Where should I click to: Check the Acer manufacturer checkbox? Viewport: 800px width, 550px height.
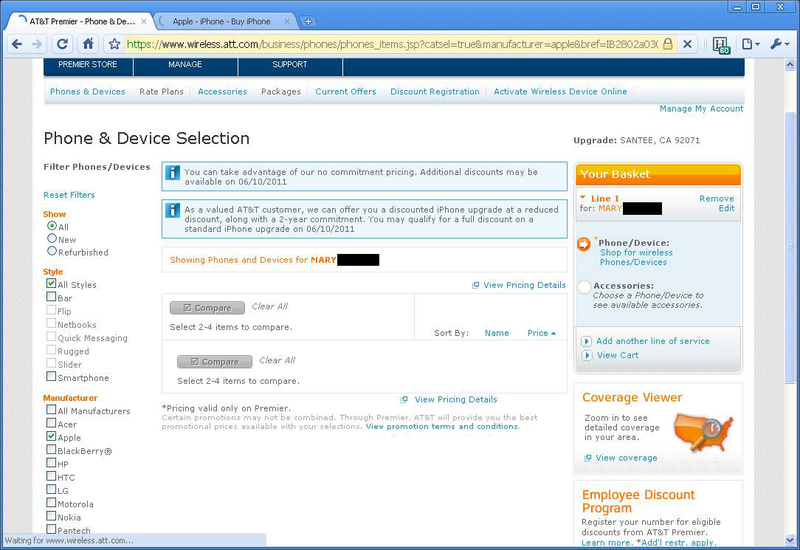51,422
